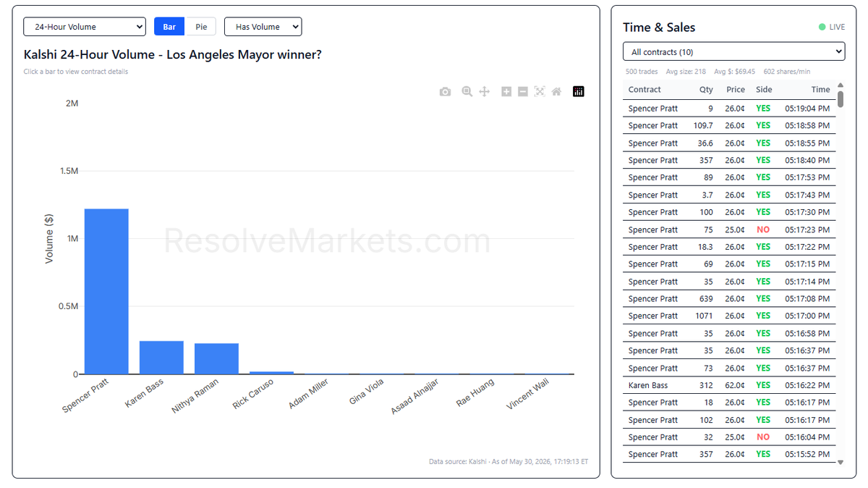Click the LIVE status indicator
868x488 pixels.
click(x=832, y=27)
